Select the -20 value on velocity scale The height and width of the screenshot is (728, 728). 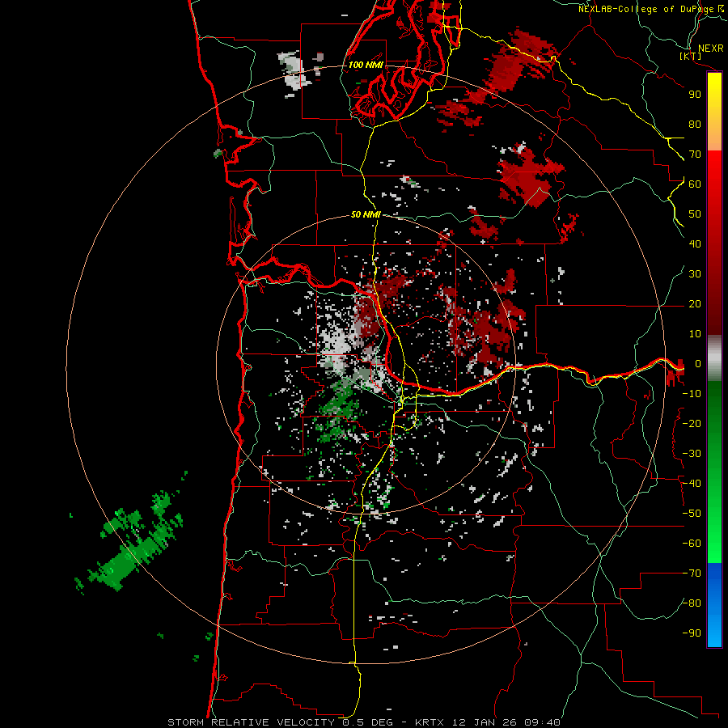pyautogui.click(x=692, y=424)
